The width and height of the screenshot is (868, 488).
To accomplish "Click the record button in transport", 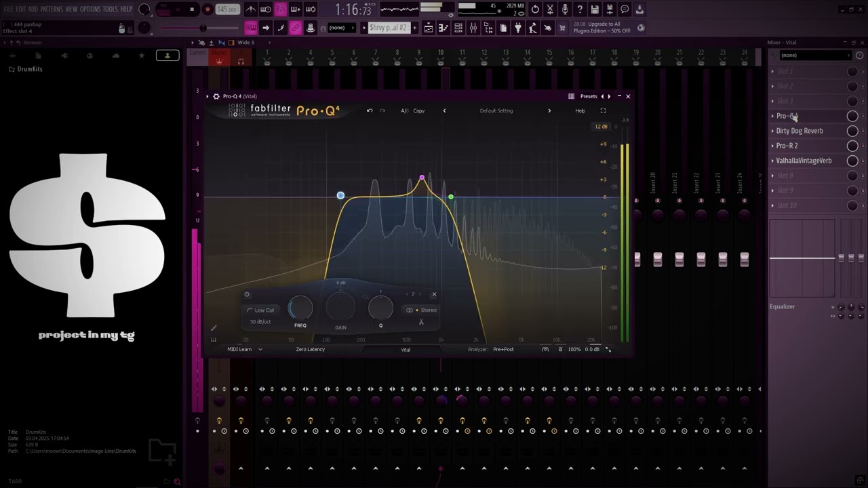I will point(208,9).
